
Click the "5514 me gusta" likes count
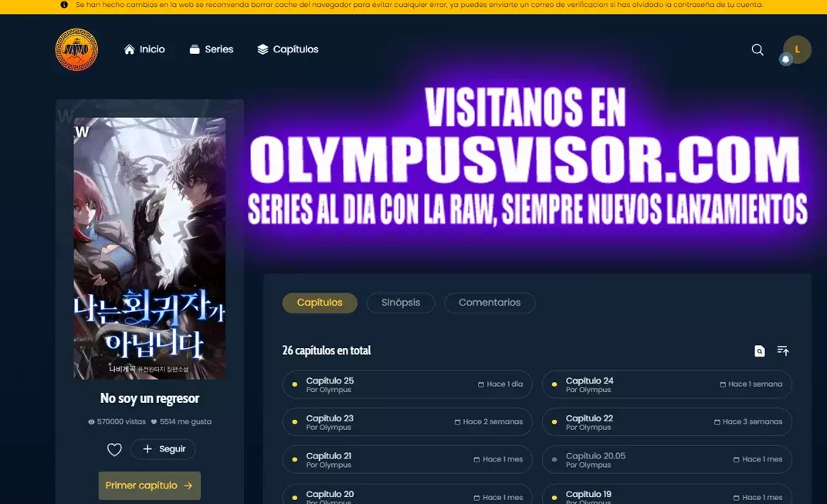181,421
